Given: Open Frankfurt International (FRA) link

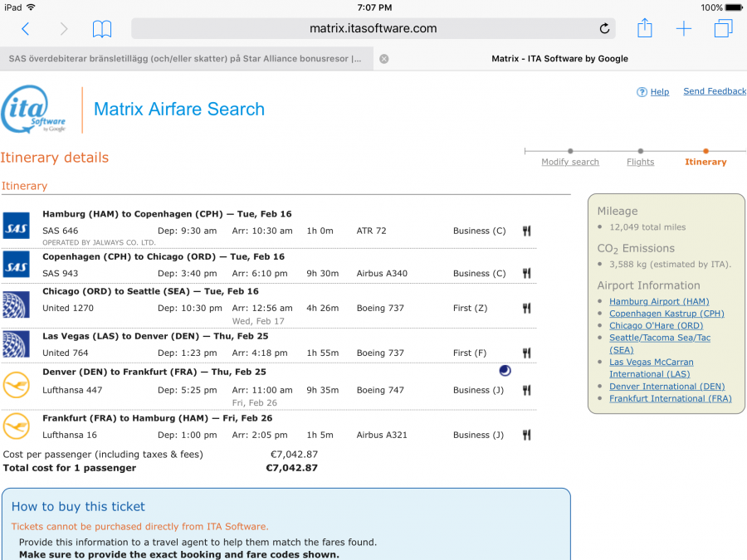Looking at the screenshot, I should pos(670,398).
